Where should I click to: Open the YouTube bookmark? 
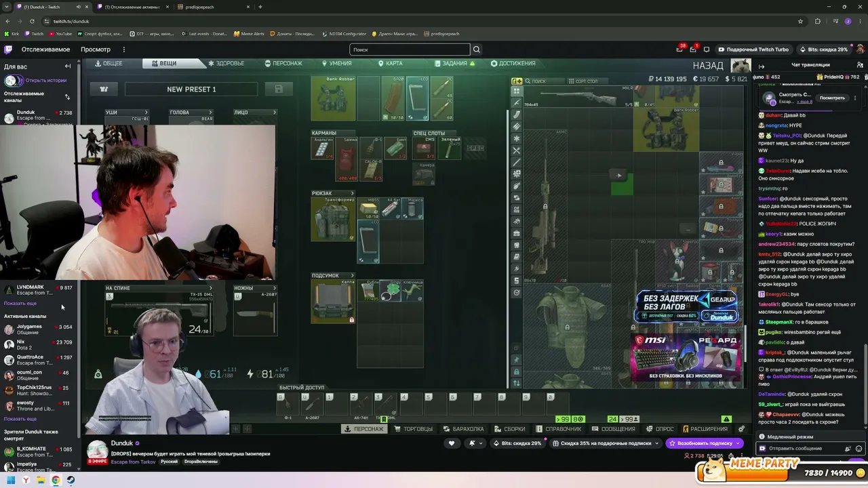pyautogui.click(x=60, y=34)
